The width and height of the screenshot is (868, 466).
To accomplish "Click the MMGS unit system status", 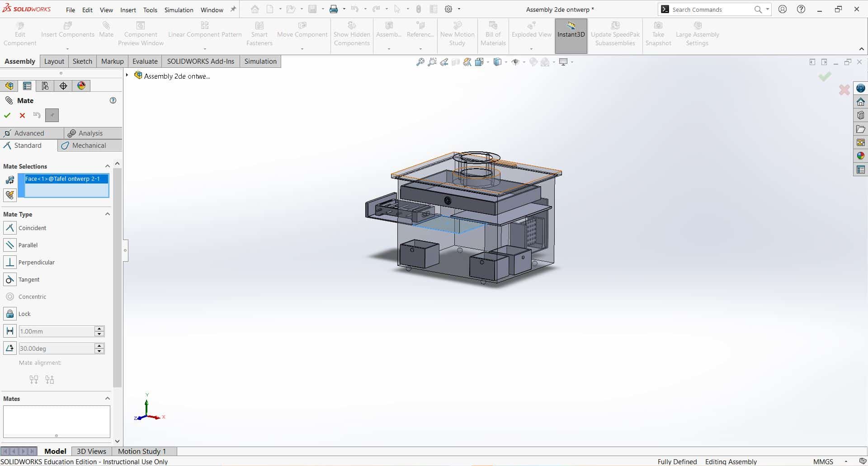I will (823, 461).
